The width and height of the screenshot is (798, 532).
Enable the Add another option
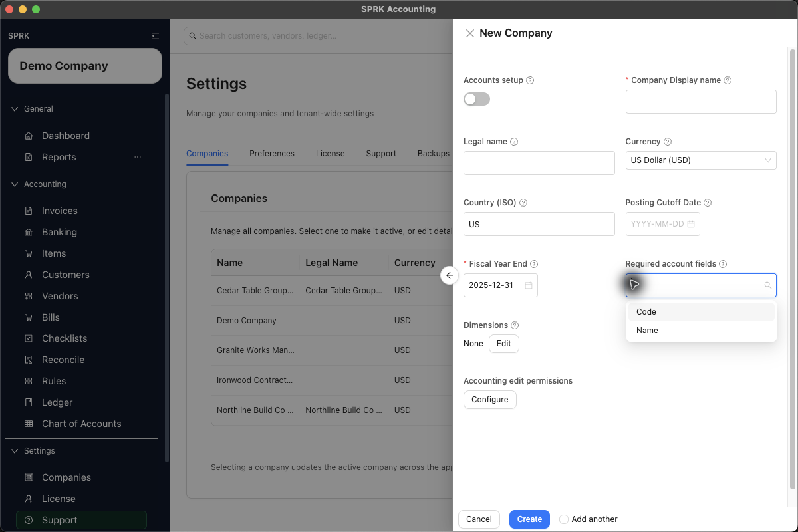coord(564,519)
